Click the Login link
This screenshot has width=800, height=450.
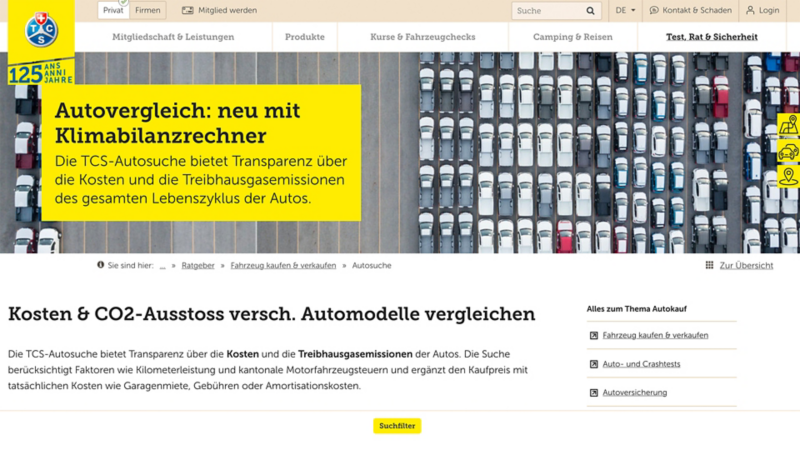769,10
